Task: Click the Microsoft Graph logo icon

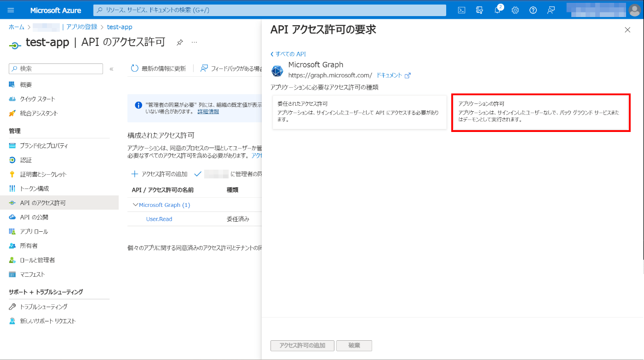Action: pos(277,71)
